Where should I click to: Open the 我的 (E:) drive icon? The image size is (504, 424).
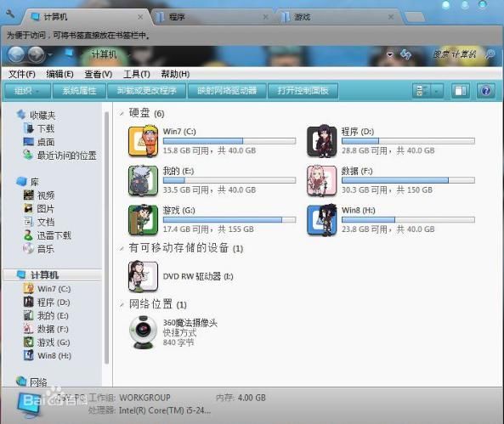coord(144,181)
